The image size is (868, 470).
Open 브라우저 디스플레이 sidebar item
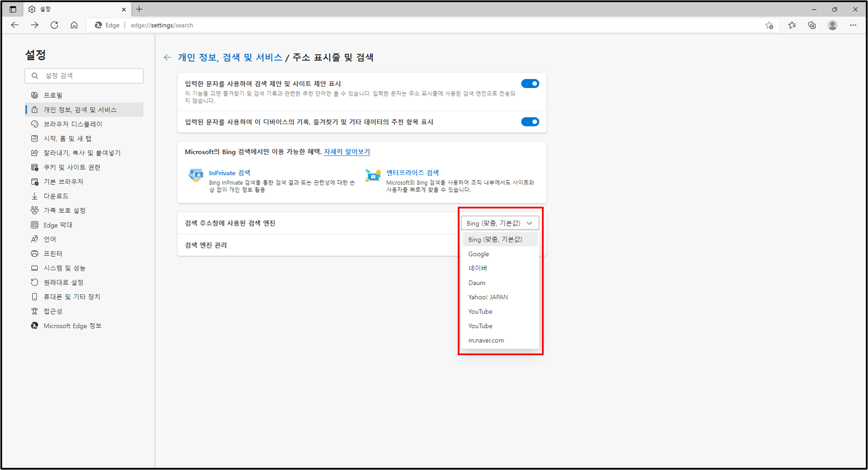(84, 124)
